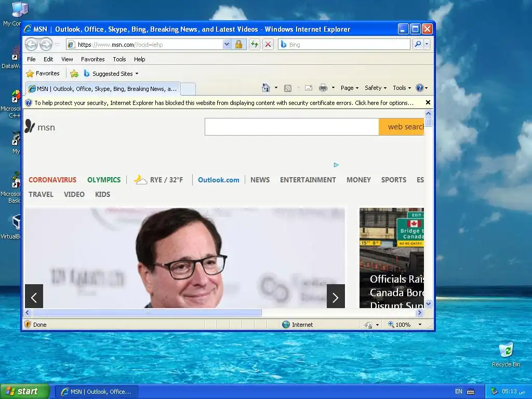Open the Canada border news thumbnail
This screenshot has width=532, height=399.
392,258
